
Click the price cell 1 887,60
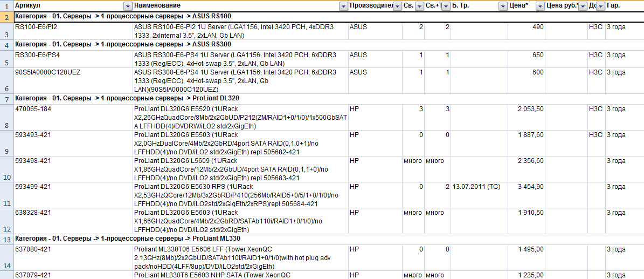(x=527, y=144)
